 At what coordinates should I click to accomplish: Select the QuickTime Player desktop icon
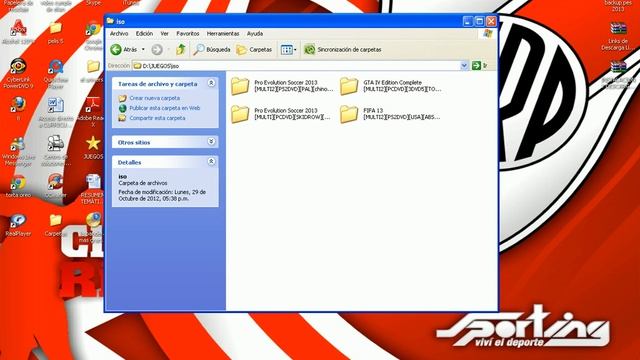56,73
